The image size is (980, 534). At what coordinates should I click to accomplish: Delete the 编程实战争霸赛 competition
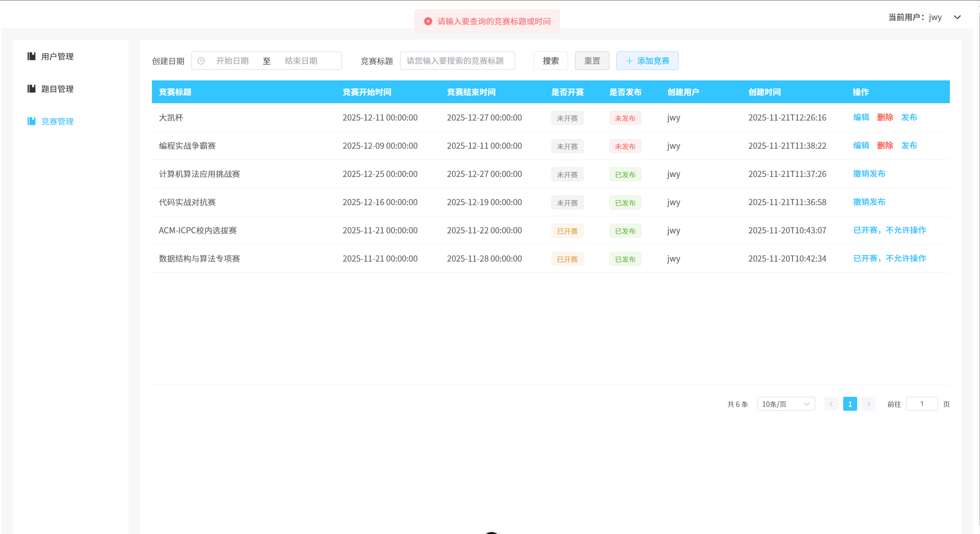tap(885, 146)
